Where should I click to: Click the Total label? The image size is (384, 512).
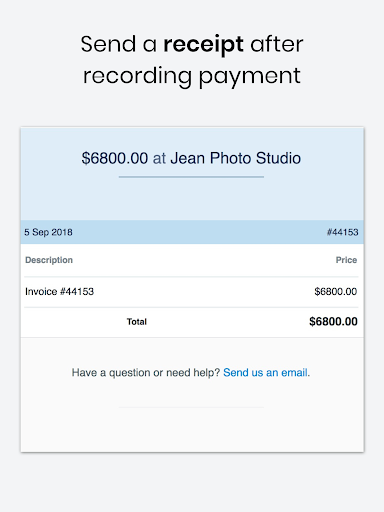pos(137,322)
